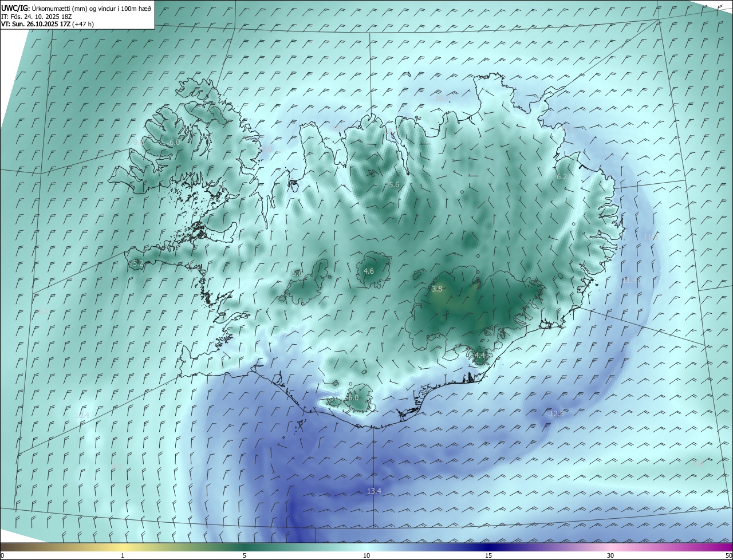Click the 4.4 value on the southern glacier tongue
This screenshot has height=560, width=733.
pos(479,355)
